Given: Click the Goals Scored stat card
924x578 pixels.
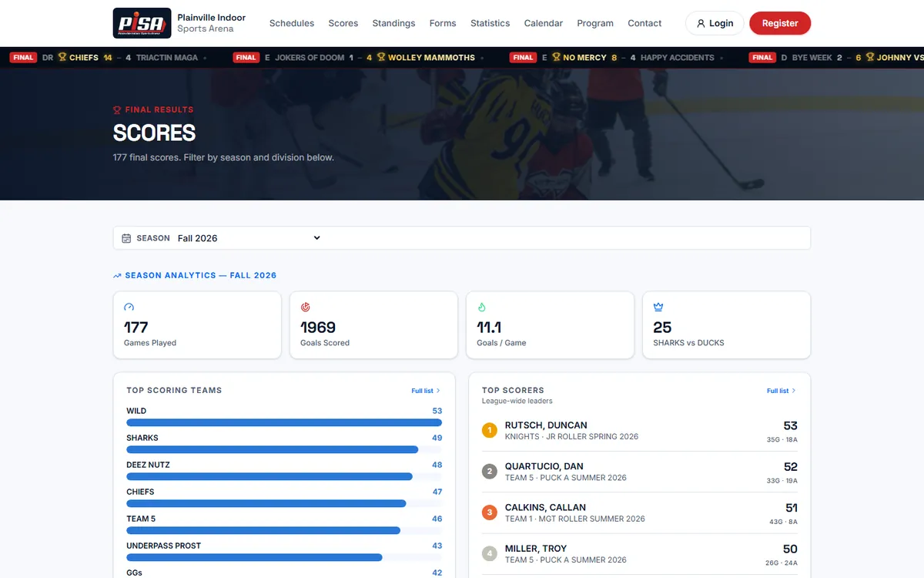Looking at the screenshot, I should coord(373,324).
